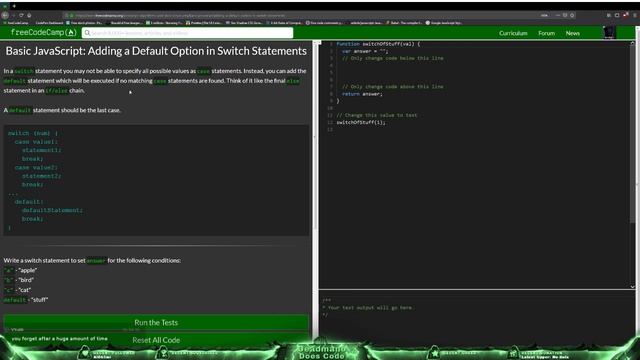Open the Curriculum page
640x360 pixels.
(513, 33)
